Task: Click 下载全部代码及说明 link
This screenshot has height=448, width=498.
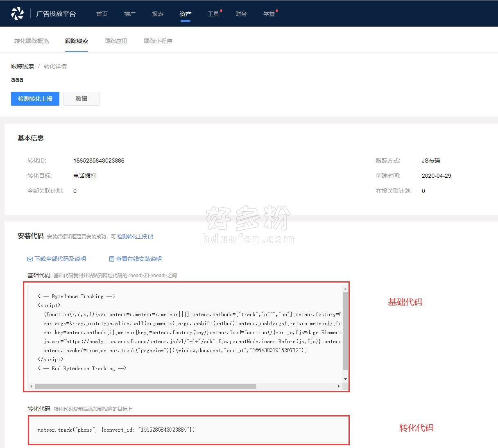Action: (x=60, y=259)
